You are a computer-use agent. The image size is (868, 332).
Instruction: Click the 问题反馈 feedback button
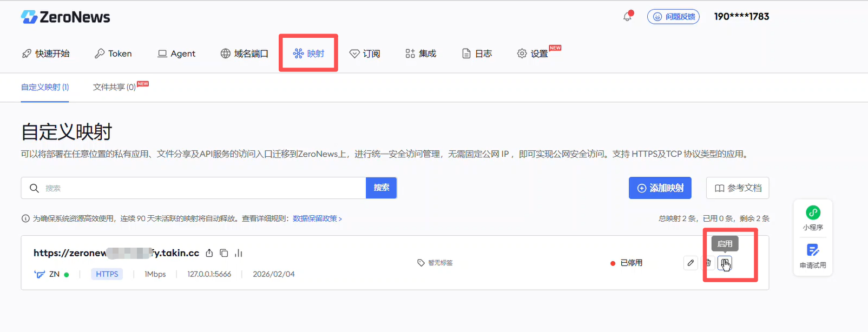click(673, 17)
